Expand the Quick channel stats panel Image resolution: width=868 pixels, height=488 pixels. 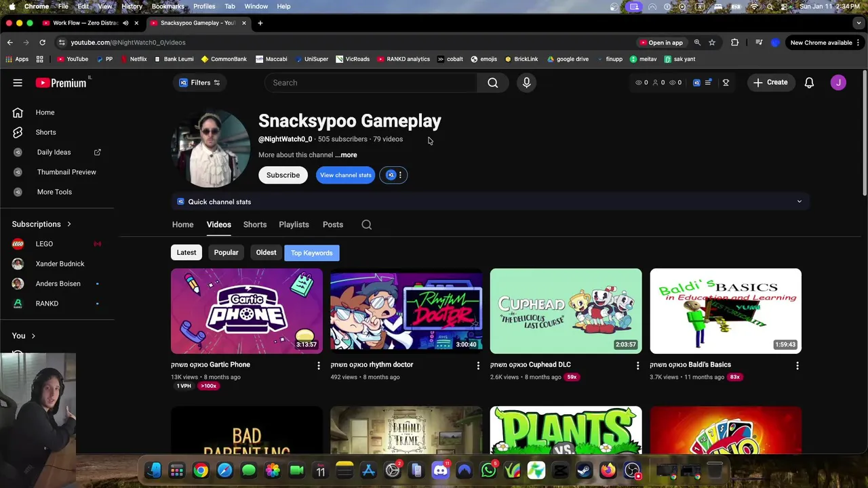(x=490, y=202)
